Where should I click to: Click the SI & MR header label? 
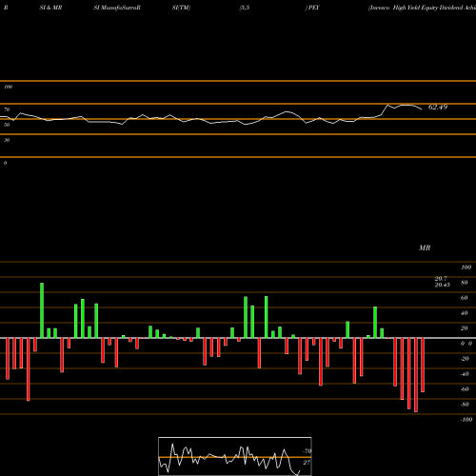tap(50, 8)
